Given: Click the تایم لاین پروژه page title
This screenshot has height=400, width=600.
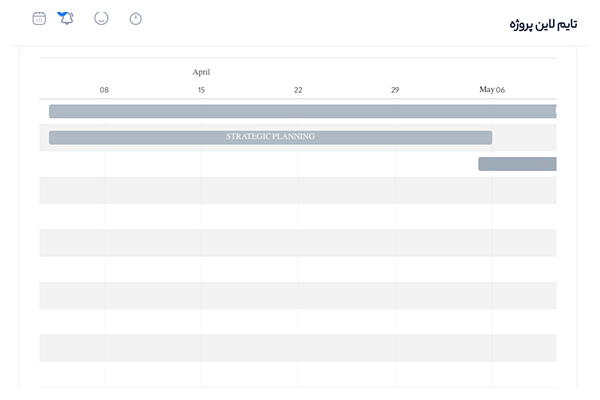Looking at the screenshot, I should click(543, 23).
